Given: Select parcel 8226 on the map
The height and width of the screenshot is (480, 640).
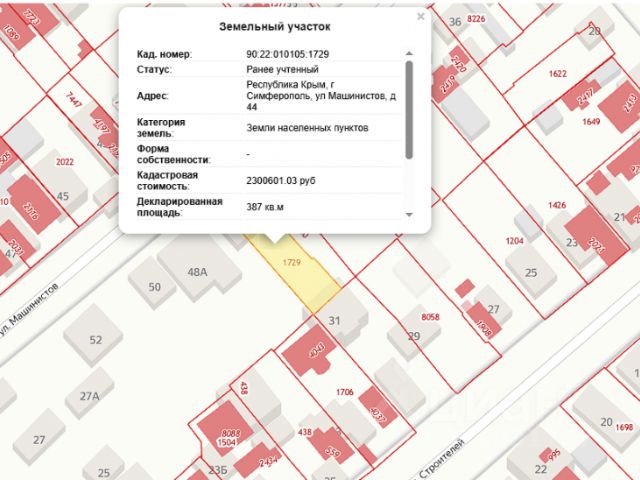Looking at the screenshot, I should [476, 18].
